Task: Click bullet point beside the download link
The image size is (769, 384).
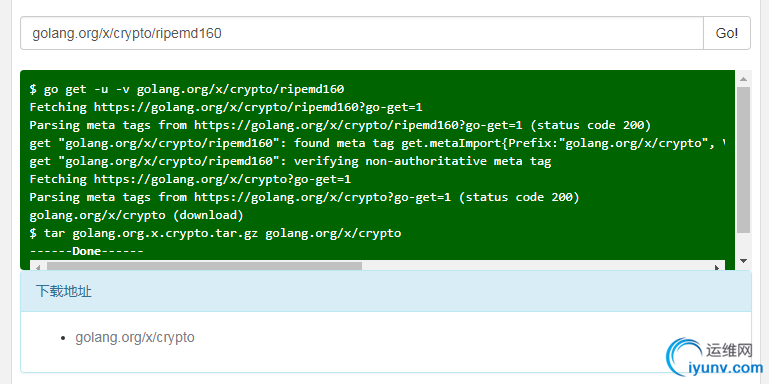Action: (63, 338)
